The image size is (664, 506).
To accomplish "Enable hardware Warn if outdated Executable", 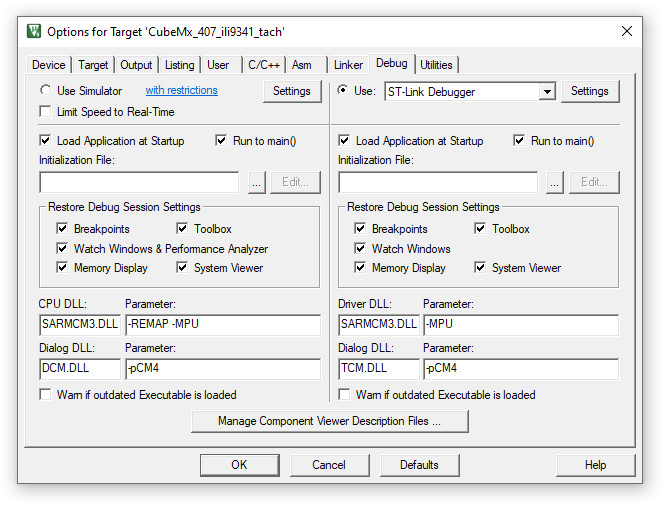I will (x=344, y=395).
